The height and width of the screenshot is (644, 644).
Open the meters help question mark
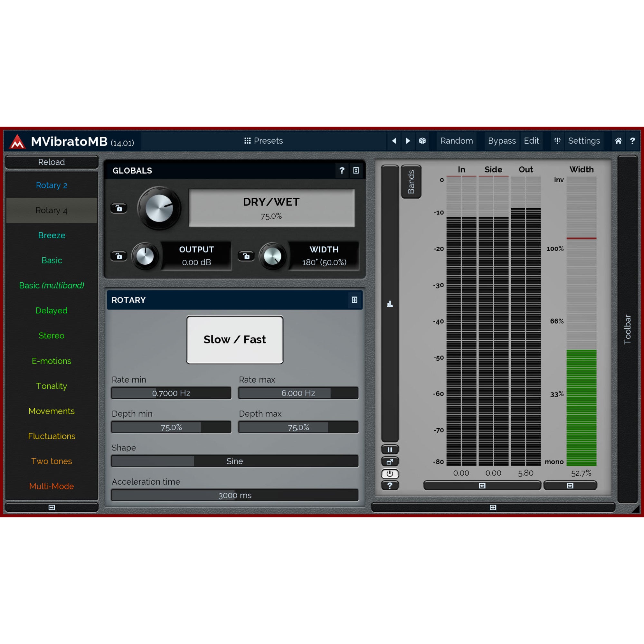(390, 486)
